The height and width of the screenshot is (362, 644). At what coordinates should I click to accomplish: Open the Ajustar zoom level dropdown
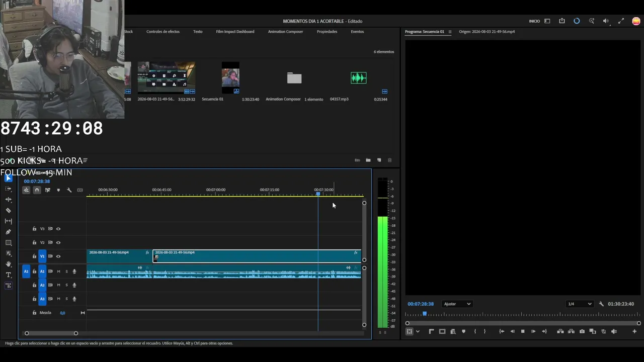457,304
